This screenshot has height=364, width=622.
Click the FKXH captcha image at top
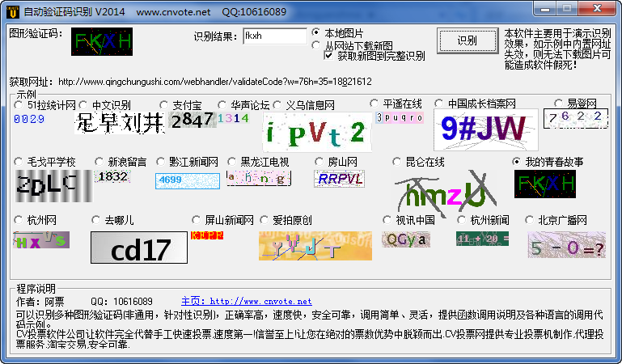101,41
